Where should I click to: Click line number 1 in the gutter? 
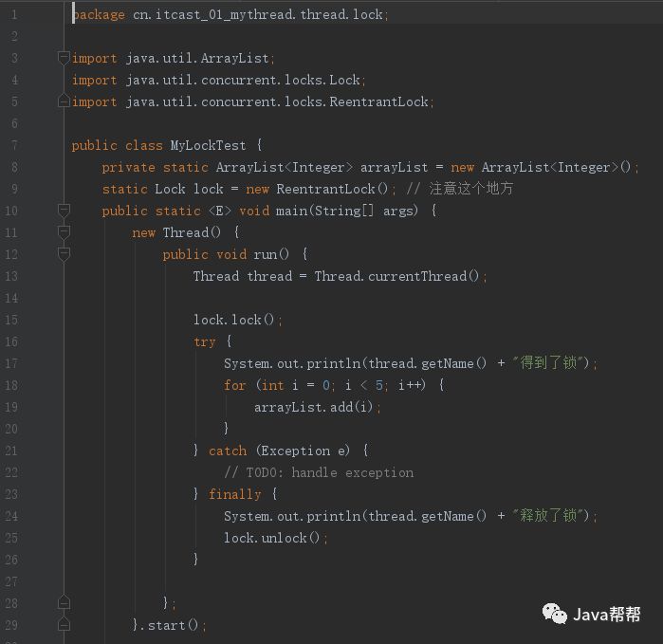[x=14, y=15]
